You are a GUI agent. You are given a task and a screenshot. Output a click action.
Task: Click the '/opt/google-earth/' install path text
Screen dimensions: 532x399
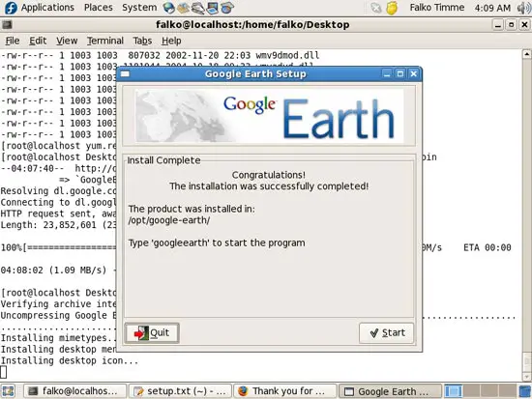click(x=169, y=220)
